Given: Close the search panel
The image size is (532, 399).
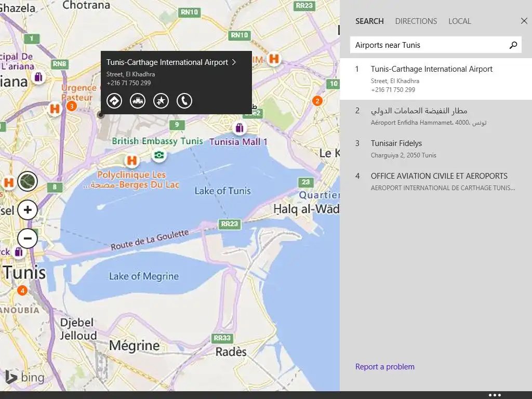Looking at the screenshot, I should (524, 21).
